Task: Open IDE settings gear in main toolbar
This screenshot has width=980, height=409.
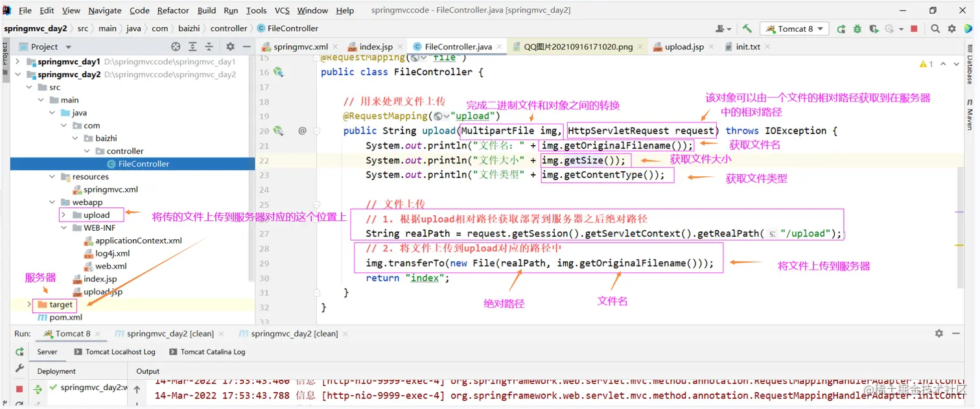Action: tap(951, 29)
